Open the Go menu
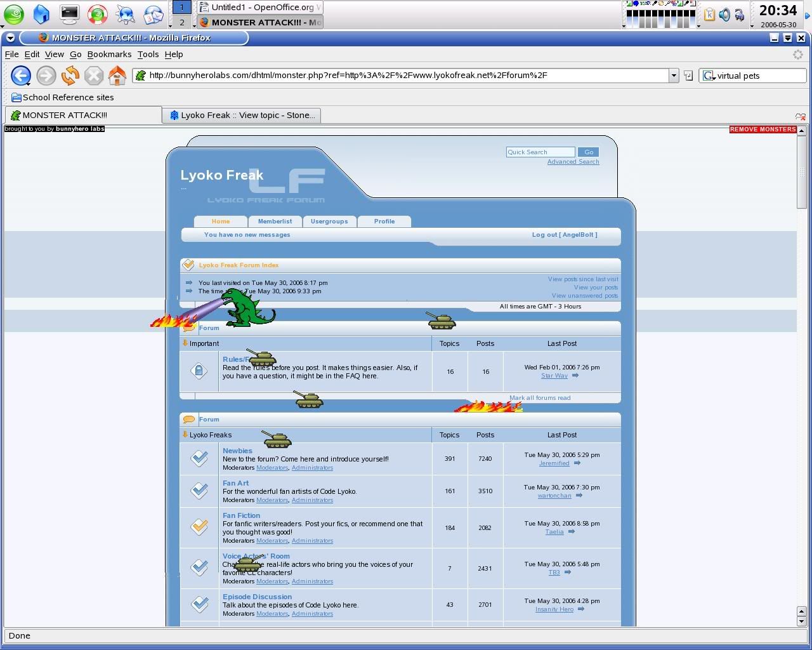This screenshot has width=812, height=650. (x=75, y=55)
